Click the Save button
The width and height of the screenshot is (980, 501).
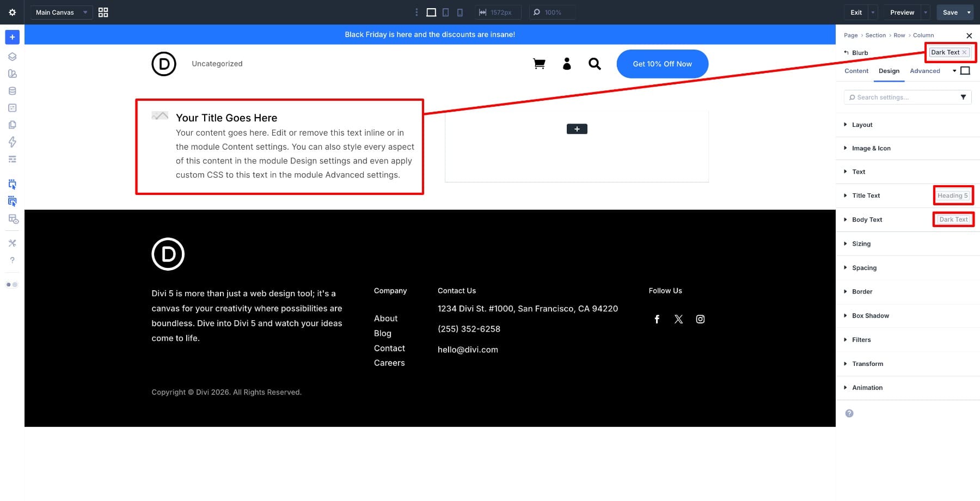pos(950,12)
